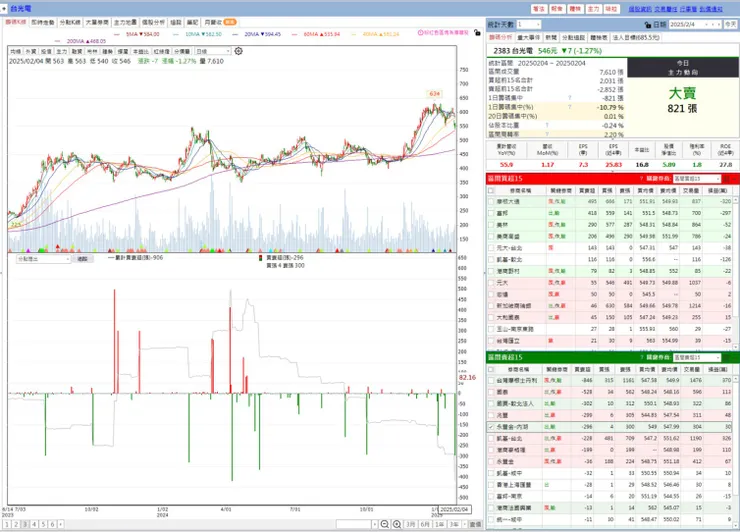This screenshot has height=532, width=740.
Task: Open 關鍵券商 dropdown in the red header
Action: (697, 178)
